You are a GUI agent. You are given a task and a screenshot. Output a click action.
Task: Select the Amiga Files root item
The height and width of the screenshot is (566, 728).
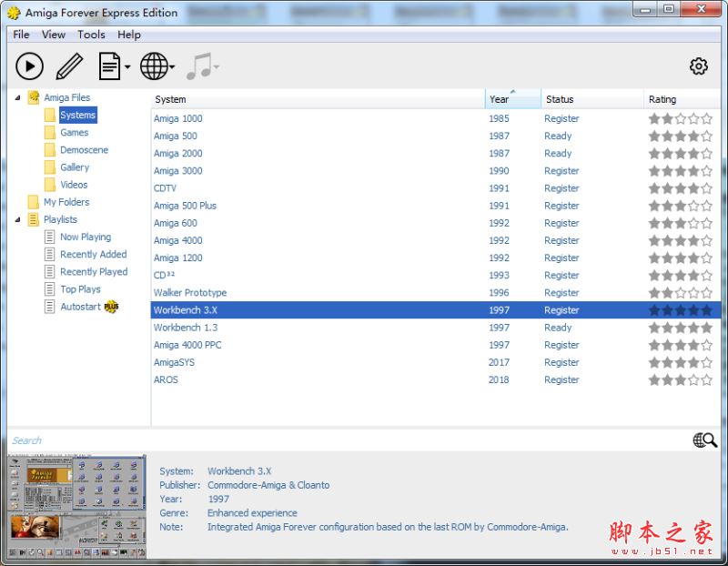pyautogui.click(x=66, y=97)
